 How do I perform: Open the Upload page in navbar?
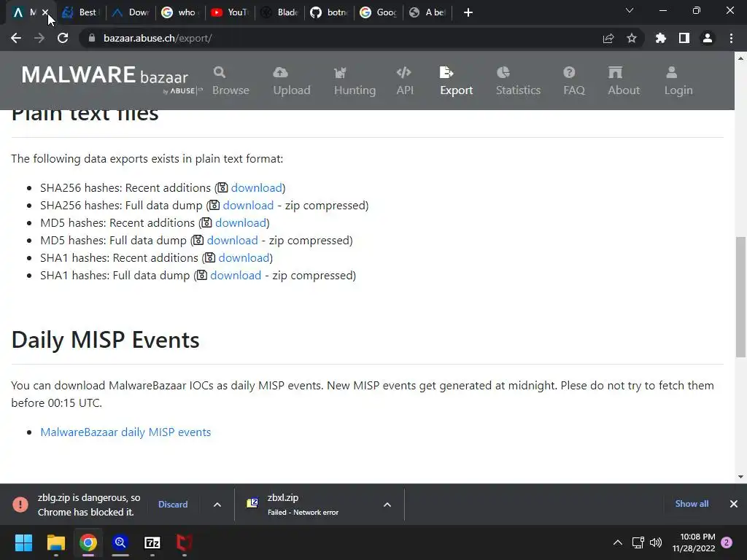292,81
